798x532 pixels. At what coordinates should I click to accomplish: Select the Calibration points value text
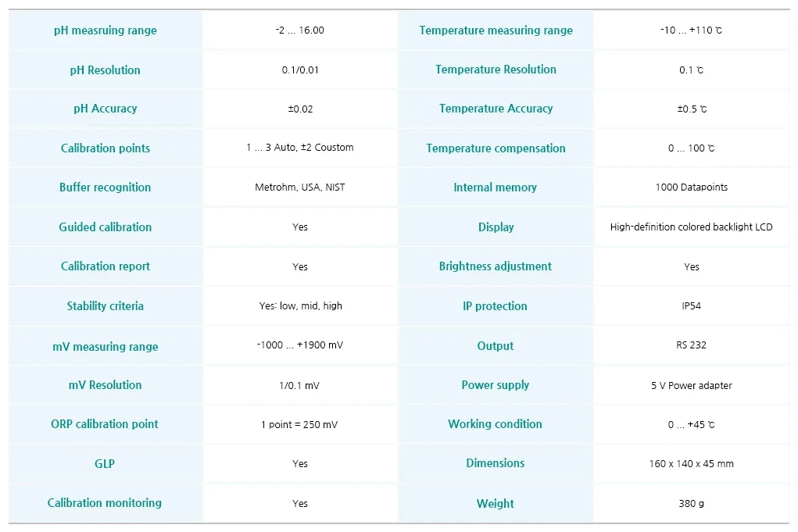[300, 148]
